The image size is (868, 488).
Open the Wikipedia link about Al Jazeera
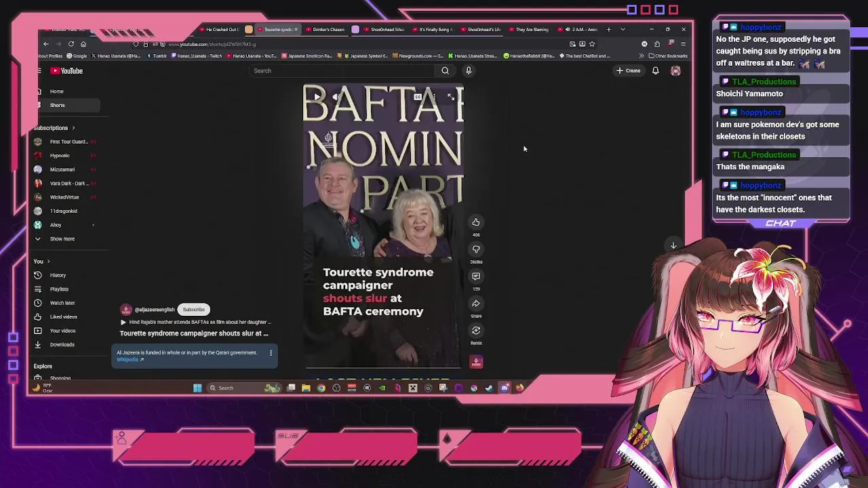[130, 360]
